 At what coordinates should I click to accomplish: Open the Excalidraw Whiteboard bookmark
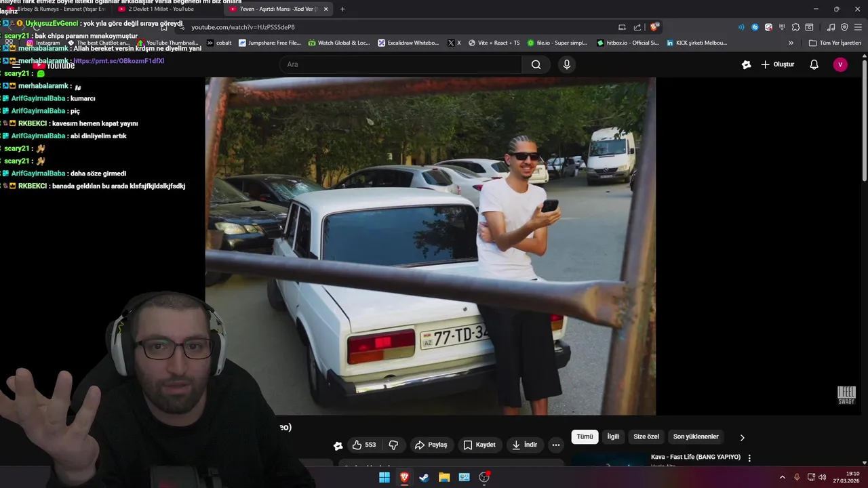pyautogui.click(x=408, y=43)
